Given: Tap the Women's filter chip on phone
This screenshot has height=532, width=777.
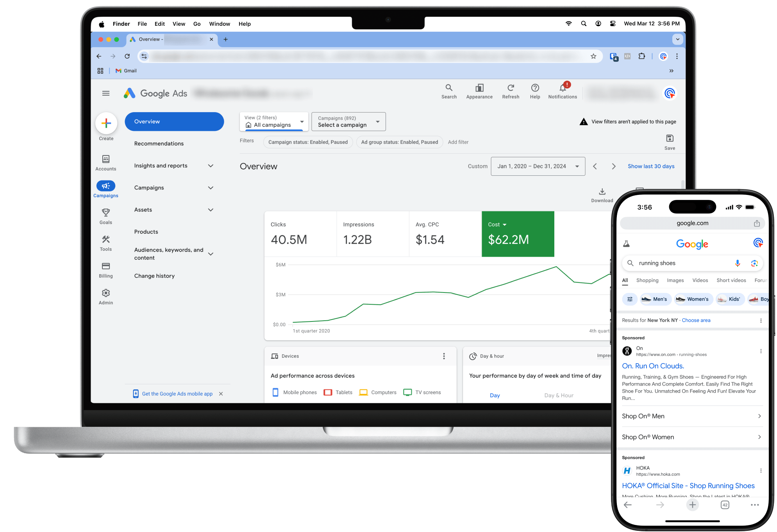Looking at the screenshot, I should [x=694, y=299].
